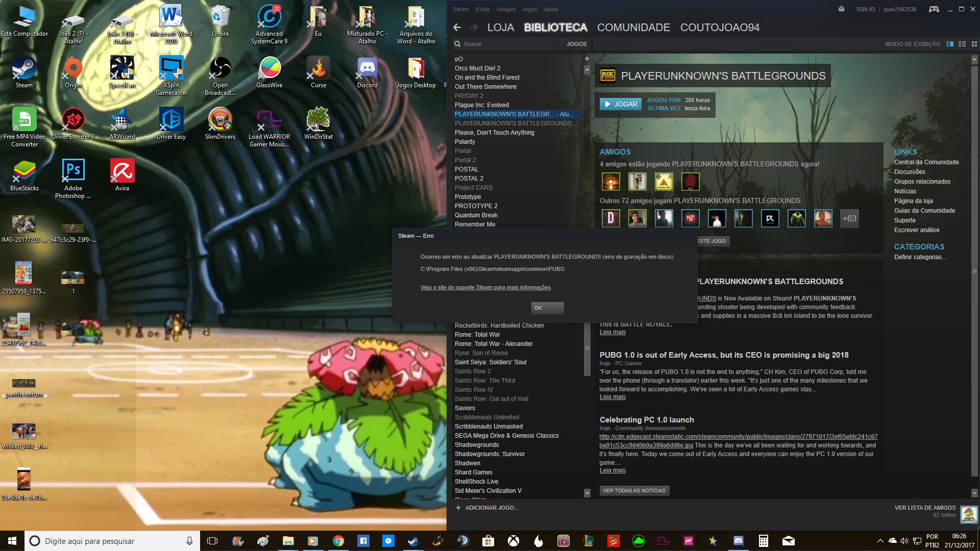Viewport: 980px width, 551px height.
Task: Click ADICIONAR JOGO button
Action: click(x=487, y=508)
